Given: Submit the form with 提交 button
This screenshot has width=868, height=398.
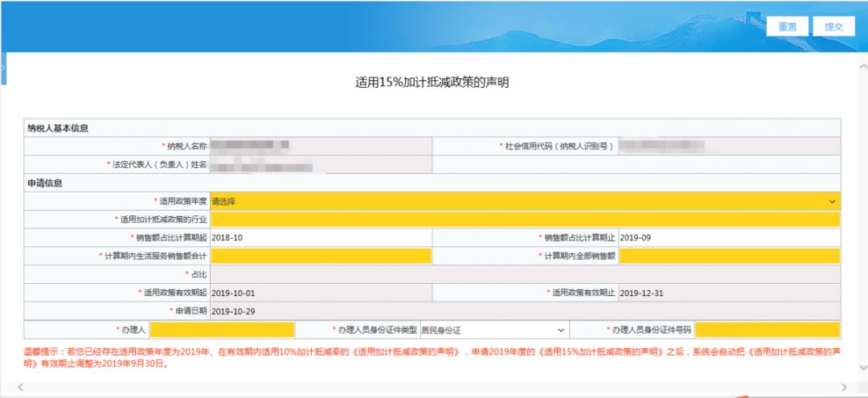Looking at the screenshot, I should [833, 27].
